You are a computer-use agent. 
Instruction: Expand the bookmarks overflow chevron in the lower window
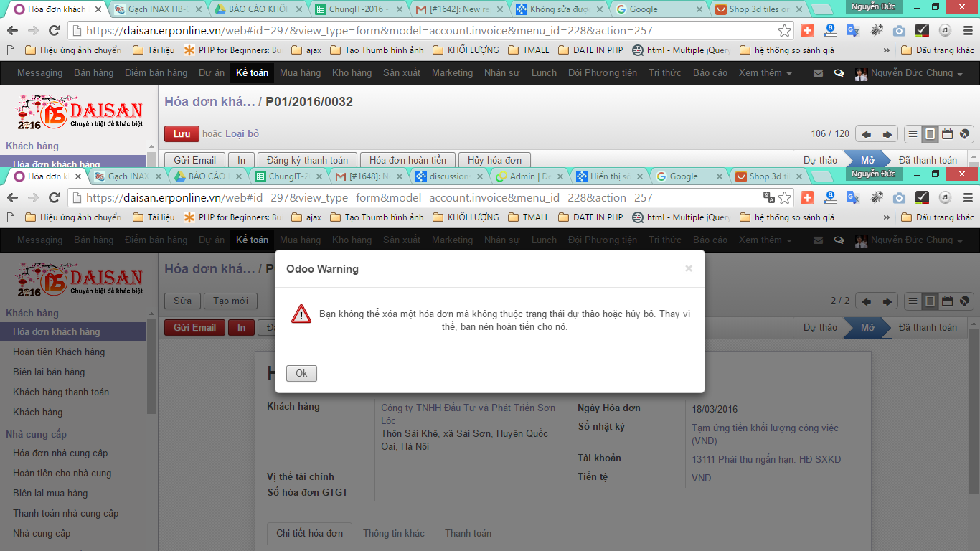pos(887,217)
